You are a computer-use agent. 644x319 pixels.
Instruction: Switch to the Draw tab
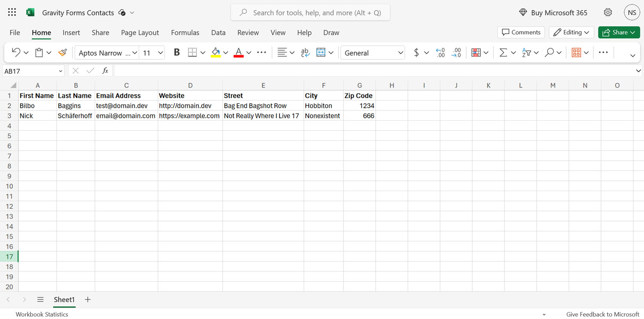point(331,32)
